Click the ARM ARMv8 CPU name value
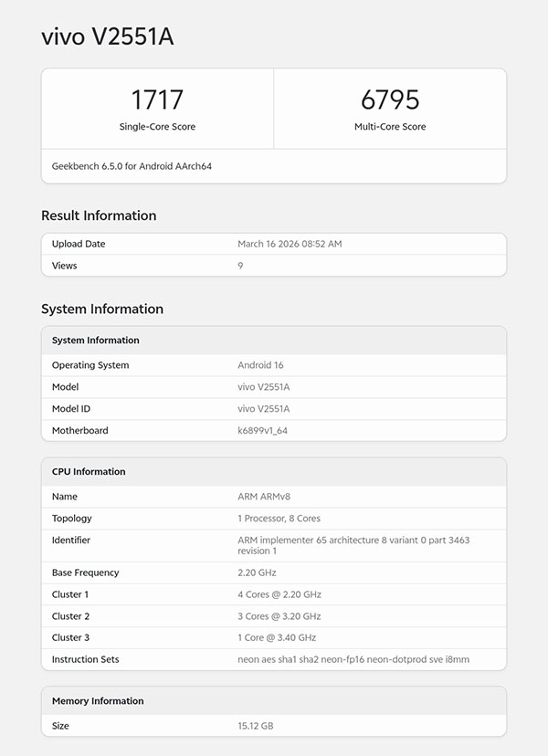 pos(265,497)
